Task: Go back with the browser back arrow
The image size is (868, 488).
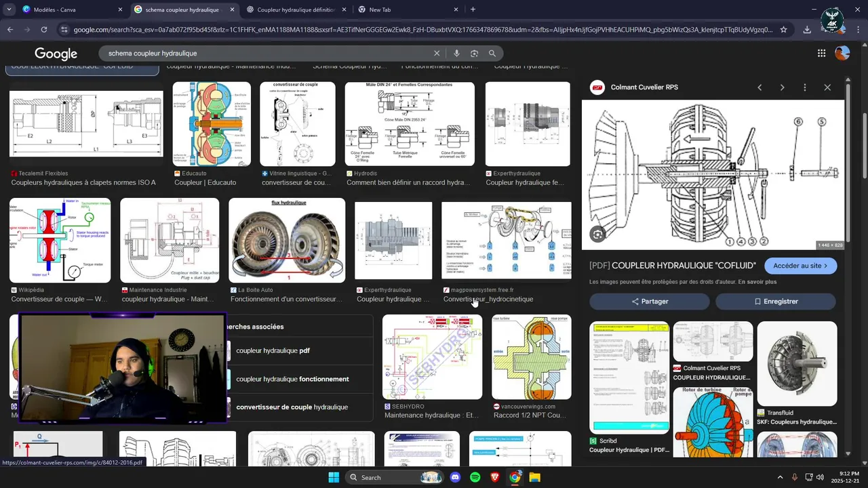Action: point(10,30)
